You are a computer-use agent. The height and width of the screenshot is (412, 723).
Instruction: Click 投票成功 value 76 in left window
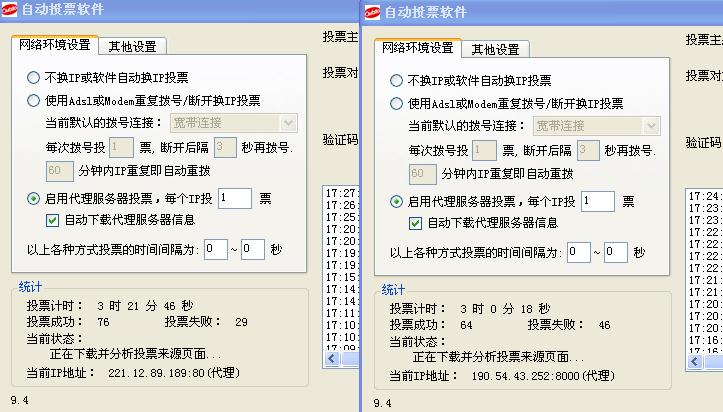click(103, 322)
